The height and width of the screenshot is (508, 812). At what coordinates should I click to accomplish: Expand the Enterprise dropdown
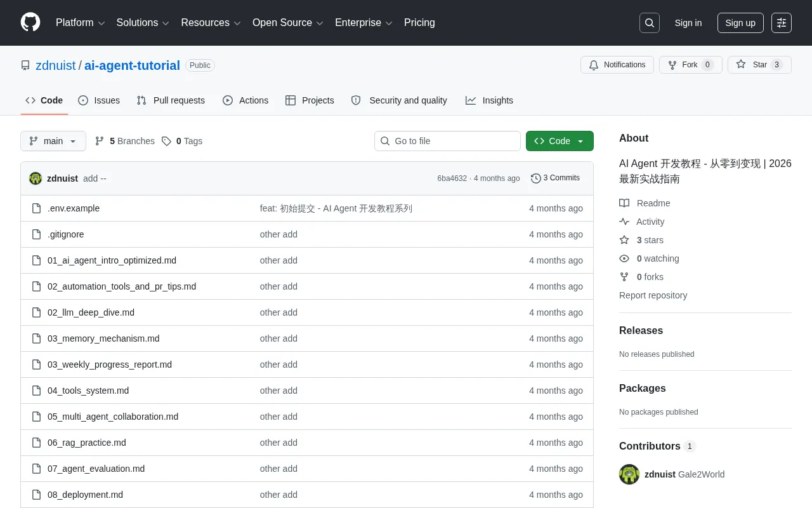pyautogui.click(x=363, y=23)
